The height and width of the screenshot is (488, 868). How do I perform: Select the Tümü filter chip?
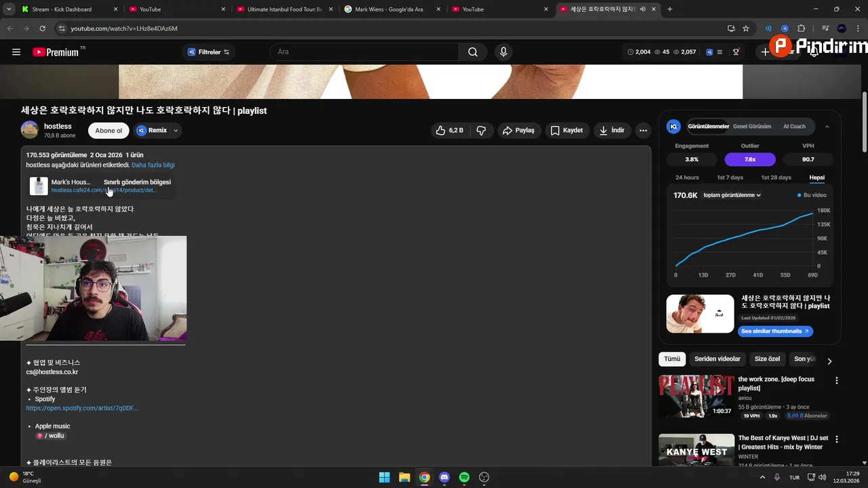[672, 359]
